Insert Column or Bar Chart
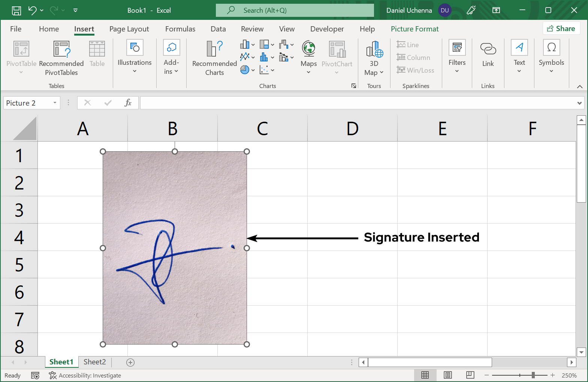This screenshot has width=588, height=382. pyautogui.click(x=247, y=45)
